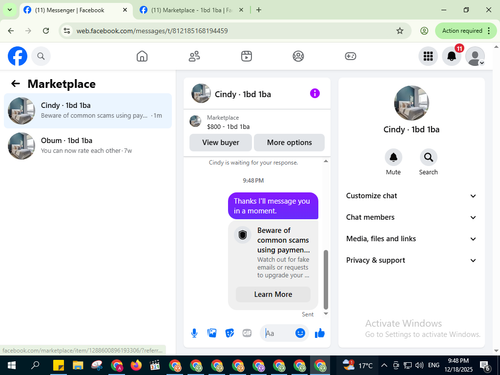
Task: Open Gaming controller icon in navigation
Action: [350, 56]
